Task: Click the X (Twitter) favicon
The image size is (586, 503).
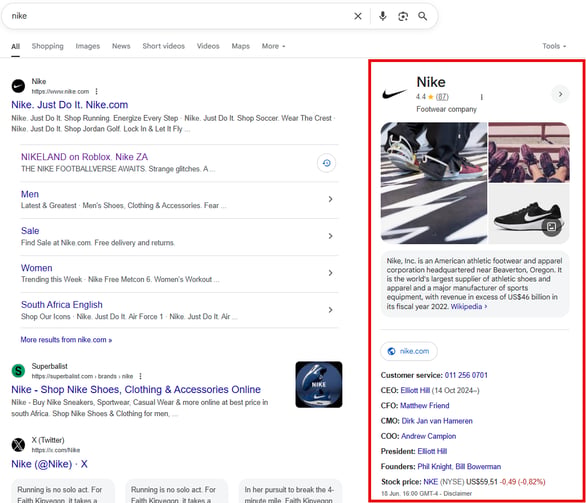Action: coord(18,445)
